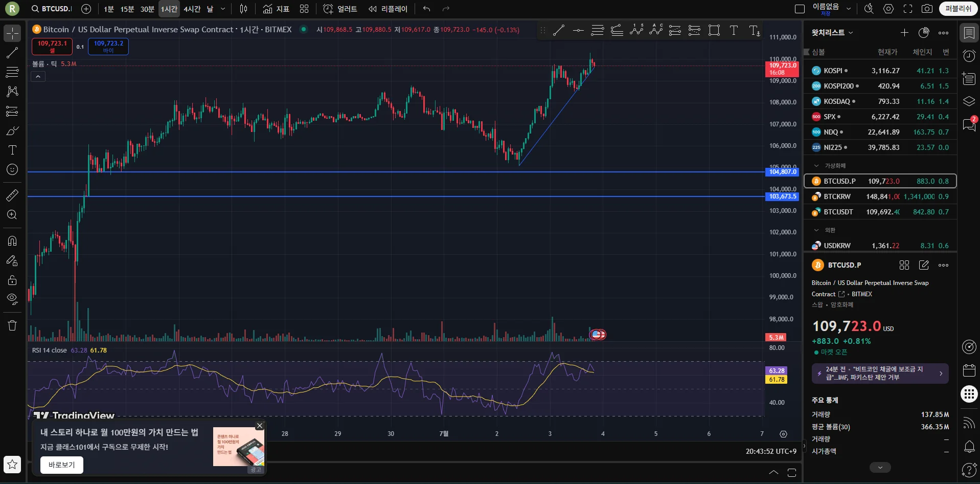Add compare symbol with plus icon

(x=86, y=9)
